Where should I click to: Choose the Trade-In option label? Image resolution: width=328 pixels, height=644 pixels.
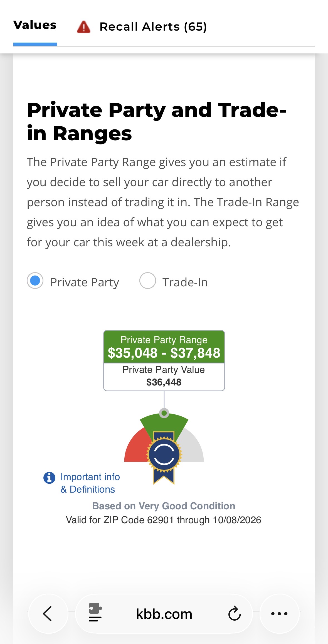tap(185, 282)
